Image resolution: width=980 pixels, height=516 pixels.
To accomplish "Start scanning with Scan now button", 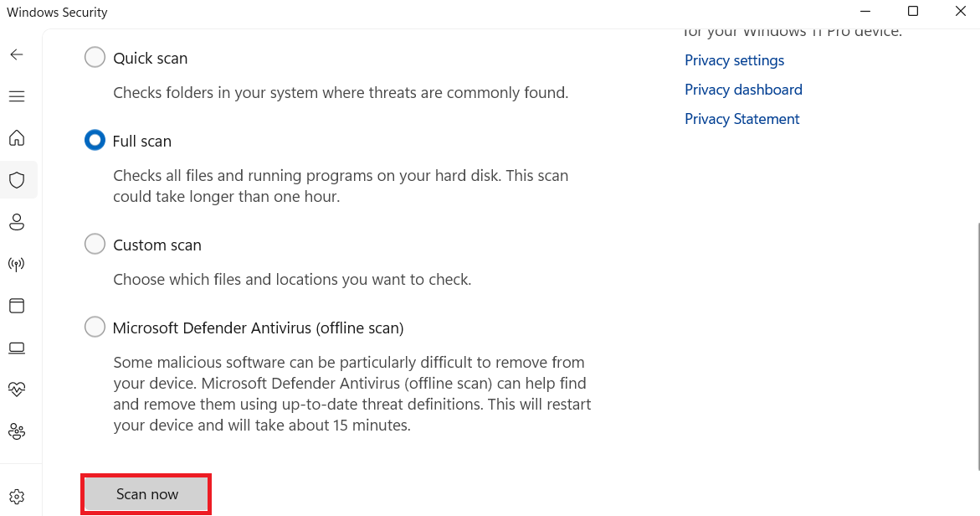I will coord(146,494).
